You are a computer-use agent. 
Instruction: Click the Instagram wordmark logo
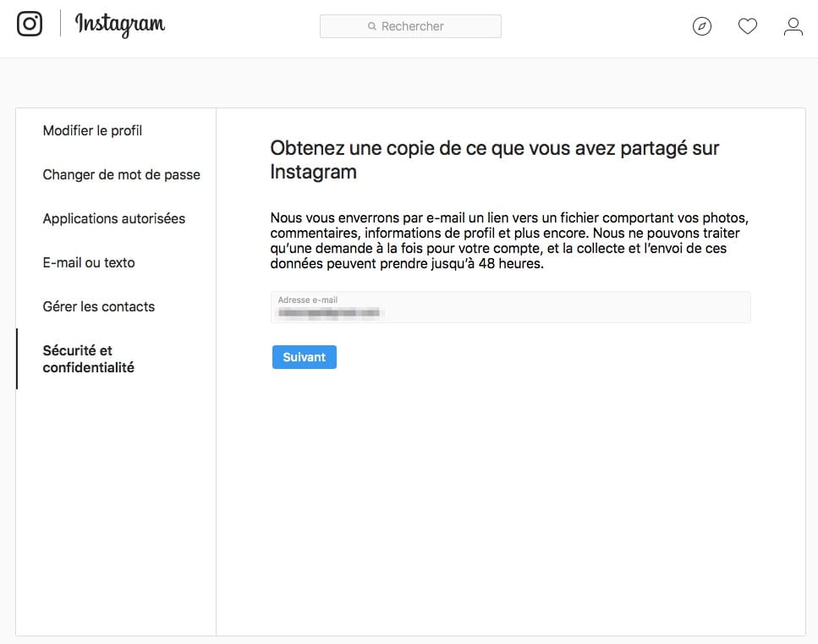point(120,24)
